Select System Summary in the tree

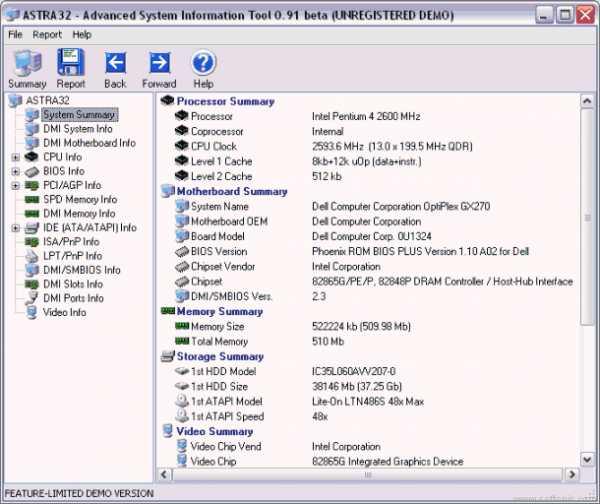(x=79, y=114)
